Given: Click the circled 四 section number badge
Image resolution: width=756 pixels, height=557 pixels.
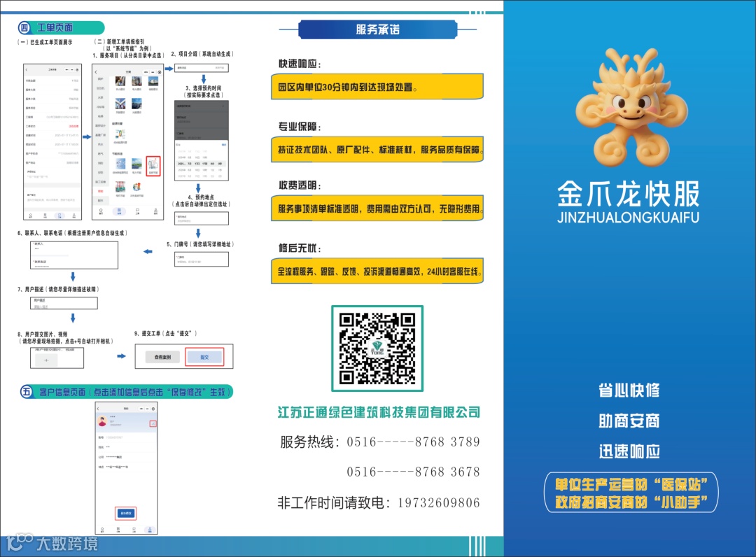Looking at the screenshot, I should [x=24, y=27].
